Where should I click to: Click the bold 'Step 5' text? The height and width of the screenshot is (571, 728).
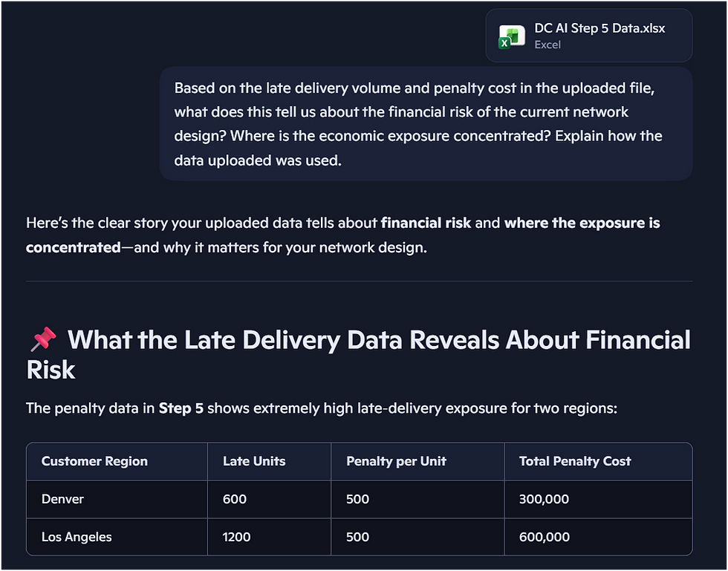point(181,408)
